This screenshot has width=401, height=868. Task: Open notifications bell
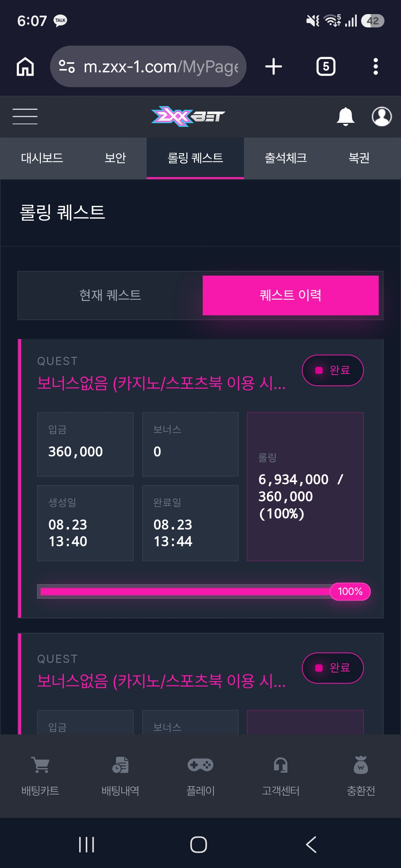pyautogui.click(x=345, y=116)
